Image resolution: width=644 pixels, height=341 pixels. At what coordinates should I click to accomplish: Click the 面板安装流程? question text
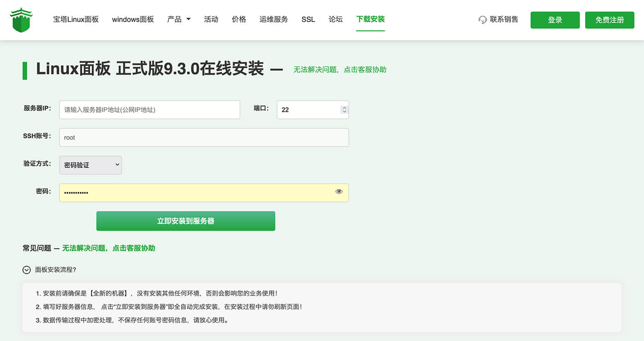pyautogui.click(x=56, y=270)
